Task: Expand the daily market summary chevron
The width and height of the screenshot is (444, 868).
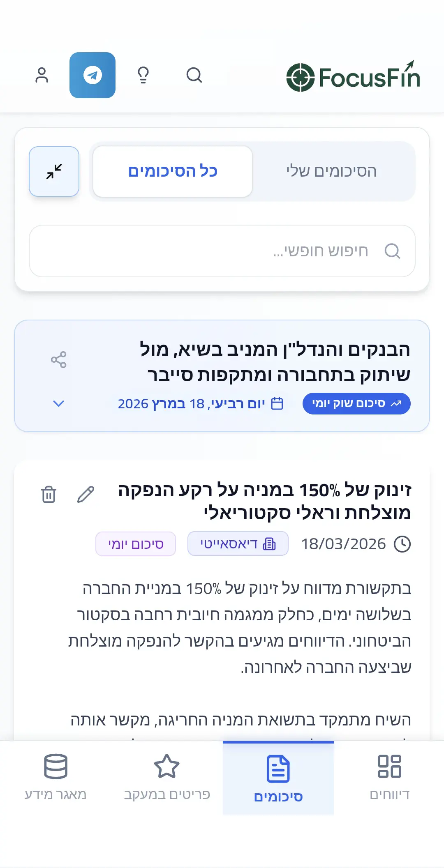Action: pyautogui.click(x=58, y=403)
